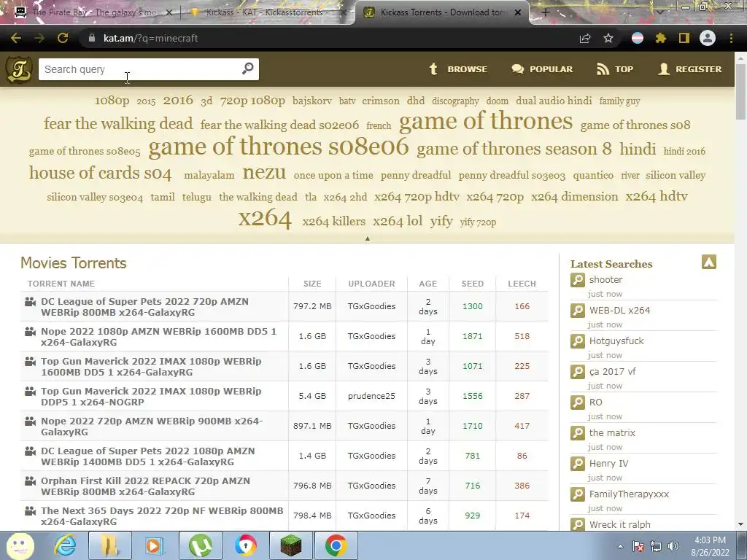Screen dimensions: 747x560
Task: Click the 5.4 GB size cell
Action: (x=312, y=396)
